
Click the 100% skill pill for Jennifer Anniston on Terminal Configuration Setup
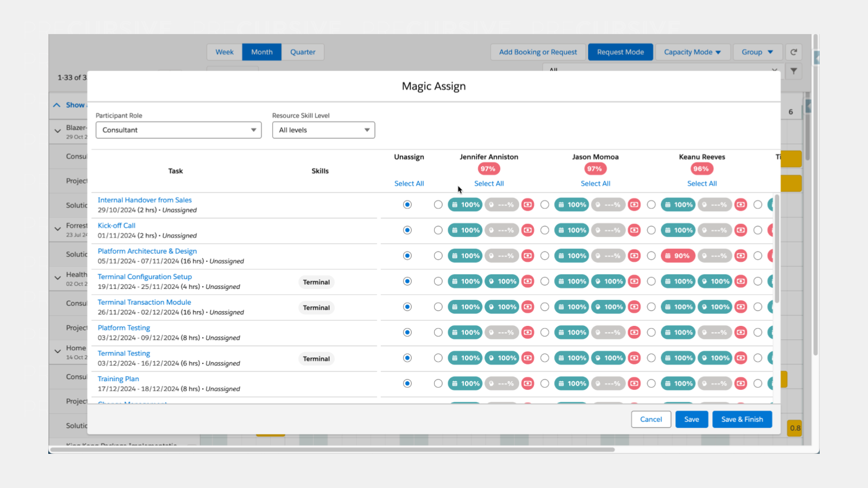tap(502, 281)
